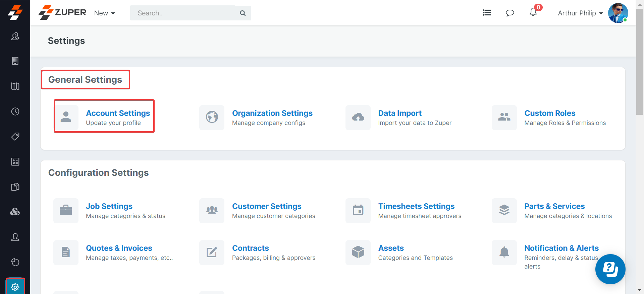This screenshot has height=294, width=644.
Task: Click the Search input field
Action: pyautogui.click(x=184, y=13)
